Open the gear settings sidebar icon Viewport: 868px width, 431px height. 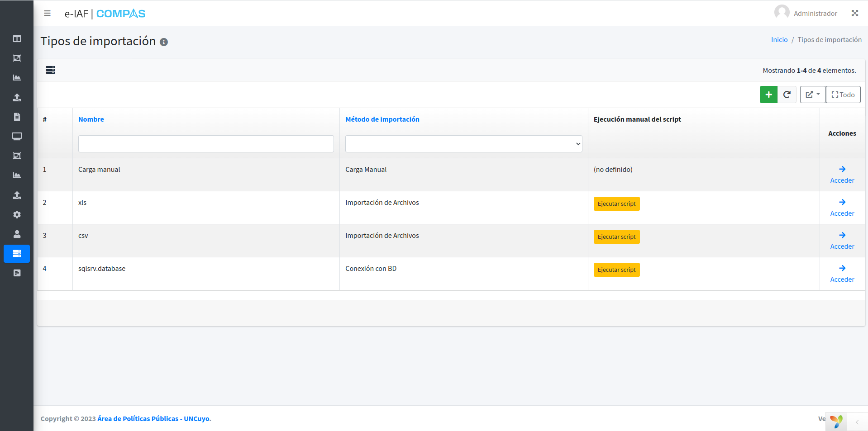17,214
